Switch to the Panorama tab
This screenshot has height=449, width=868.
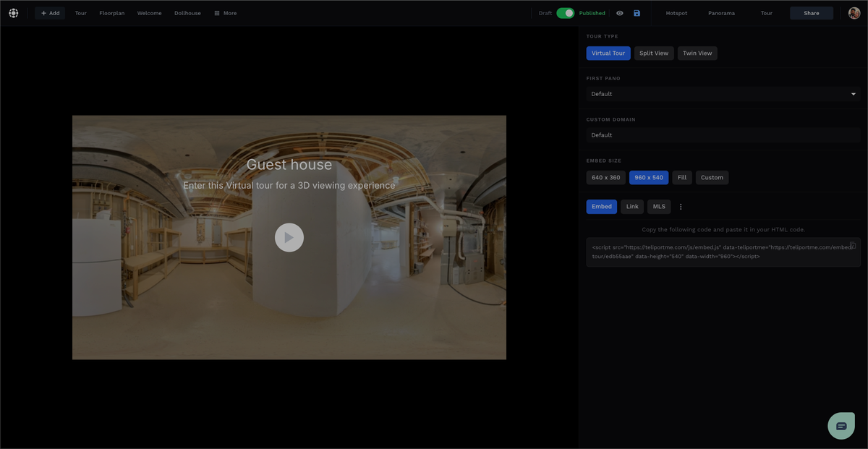(721, 13)
